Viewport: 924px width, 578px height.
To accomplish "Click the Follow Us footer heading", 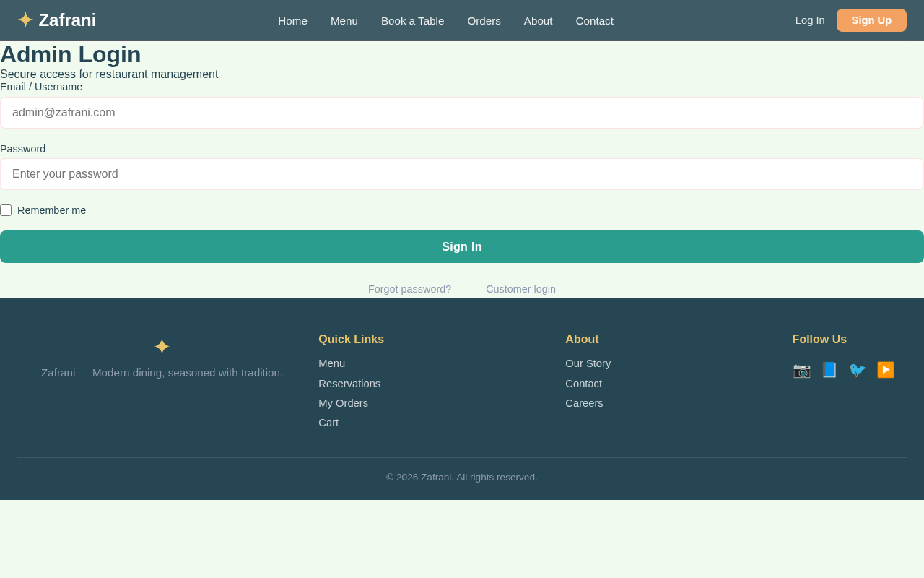I will pyautogui.click(x=819, y=340).
